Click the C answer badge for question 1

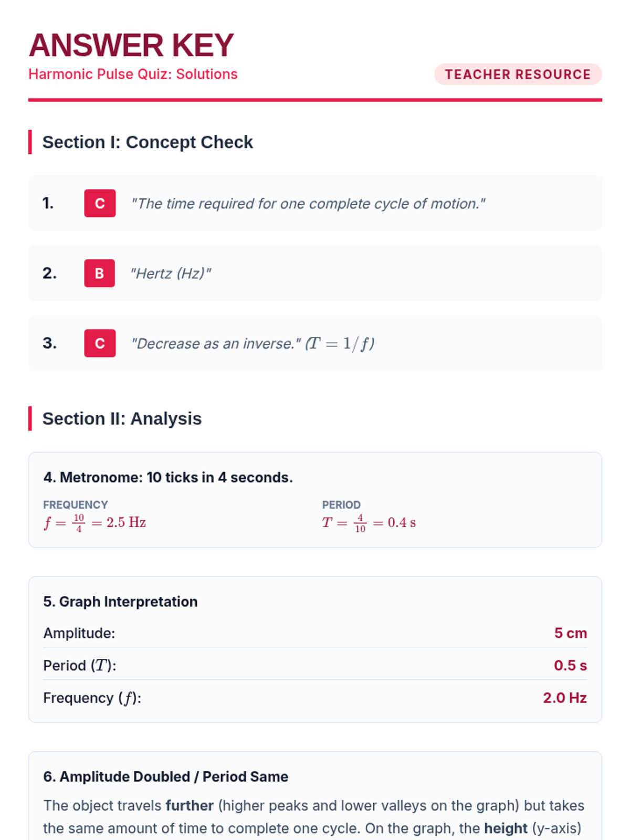(100, 203)
